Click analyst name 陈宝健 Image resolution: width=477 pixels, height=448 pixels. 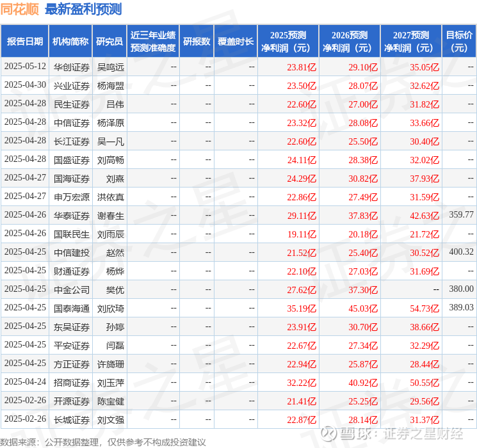110,401
